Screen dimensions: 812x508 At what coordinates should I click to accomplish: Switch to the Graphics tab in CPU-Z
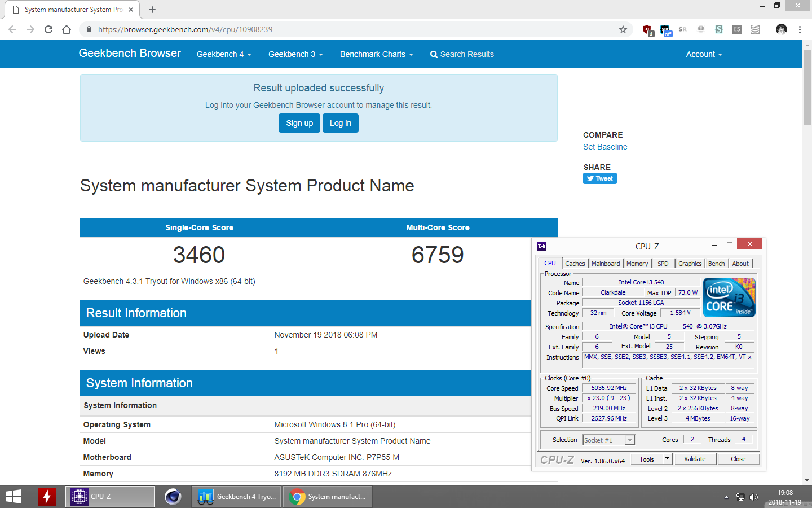pos(690,264)
